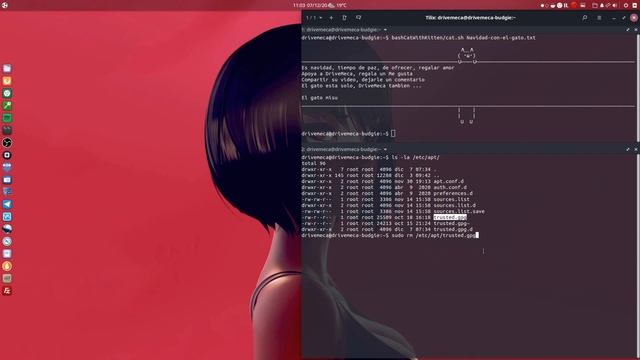Open the Tilix session switcher 1/1 dropdown

pos(314,18)
